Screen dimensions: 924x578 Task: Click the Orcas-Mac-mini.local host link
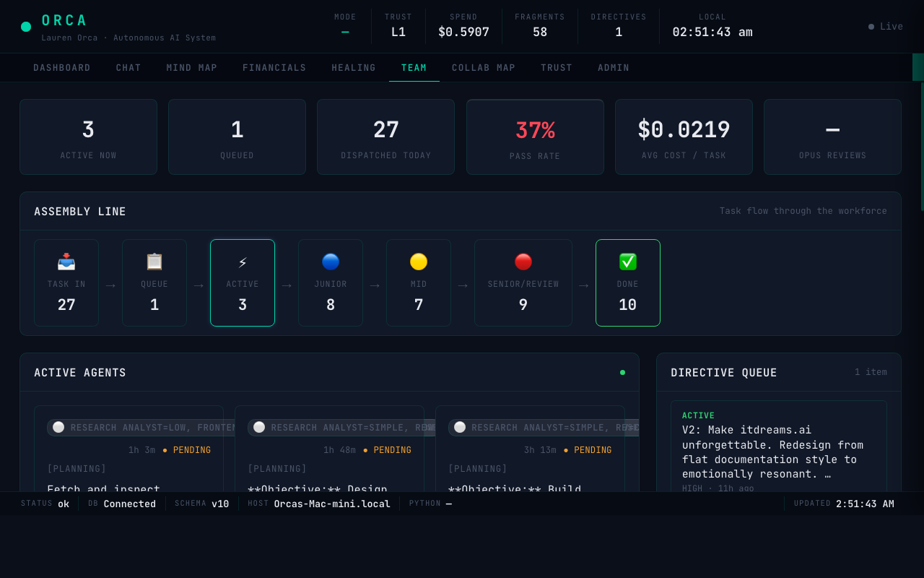click(x=331, y=504)
